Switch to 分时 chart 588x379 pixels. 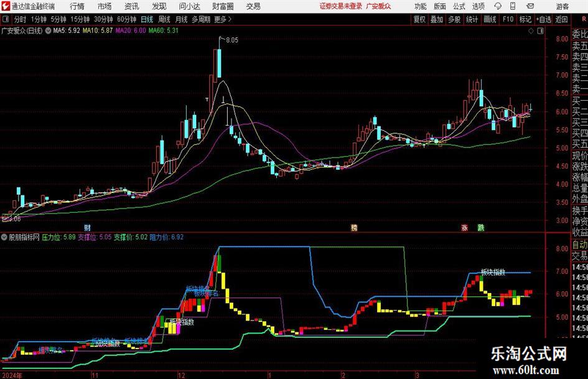(21, 19)
